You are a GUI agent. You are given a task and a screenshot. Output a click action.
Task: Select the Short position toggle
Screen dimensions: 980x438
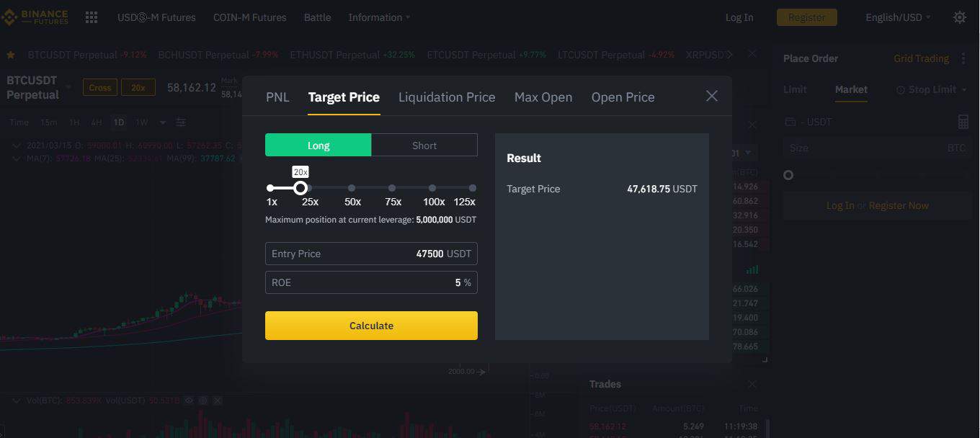point(424,145)
